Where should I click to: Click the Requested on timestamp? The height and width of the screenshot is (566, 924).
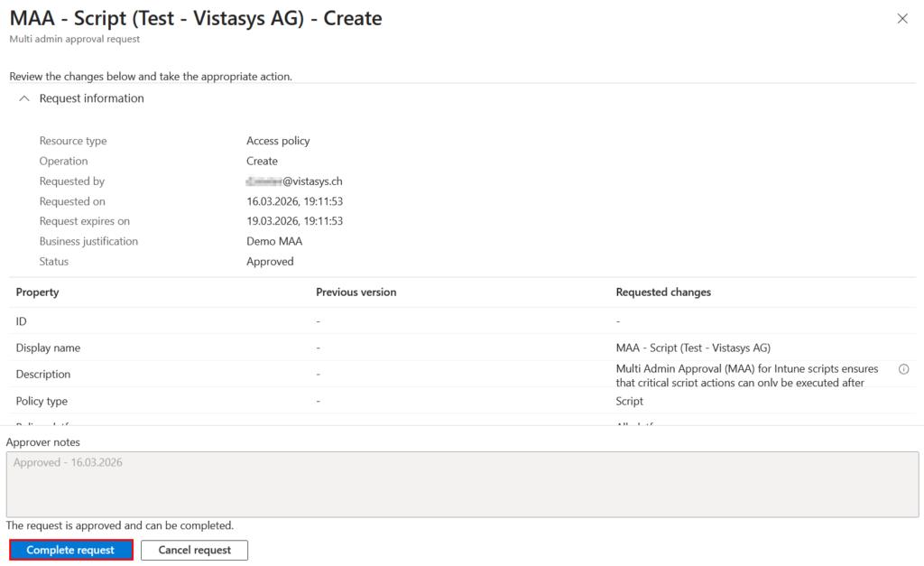(296, 200)
